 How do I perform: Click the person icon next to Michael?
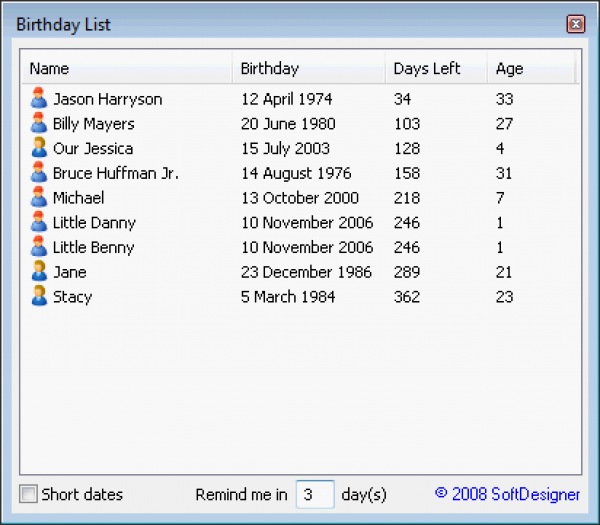point(39,198)
